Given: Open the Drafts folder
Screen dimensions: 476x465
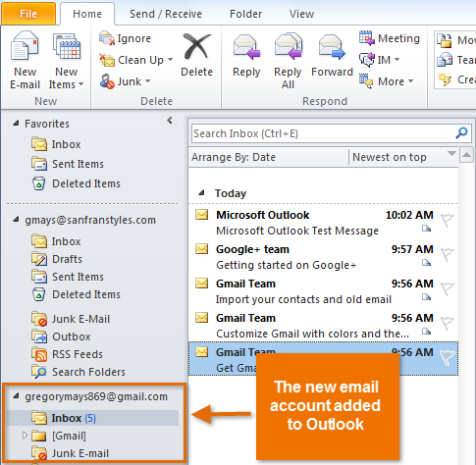Looking at the screenshot, I should click(x=57, y=259).
